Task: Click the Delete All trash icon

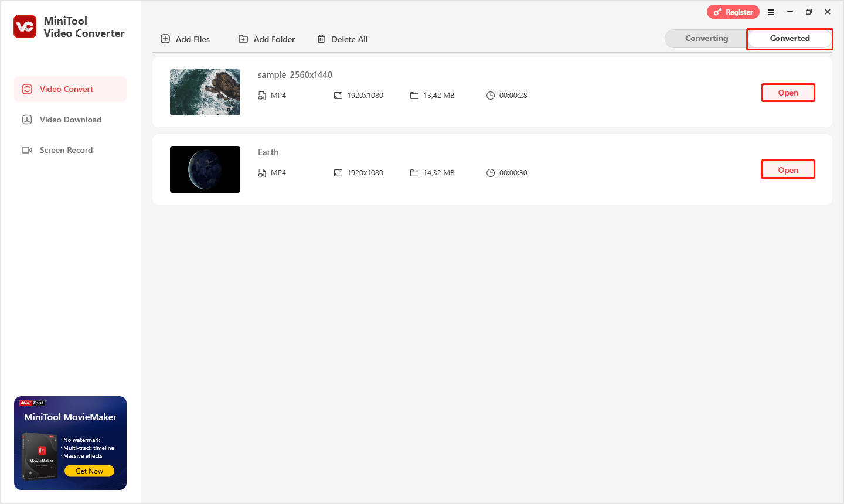Action: tap(321, 39)
